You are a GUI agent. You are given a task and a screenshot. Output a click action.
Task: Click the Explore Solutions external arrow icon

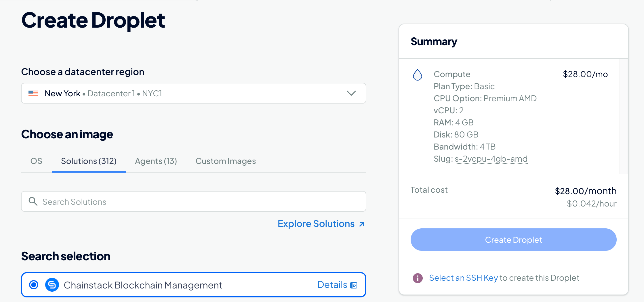tap(362, 224)
